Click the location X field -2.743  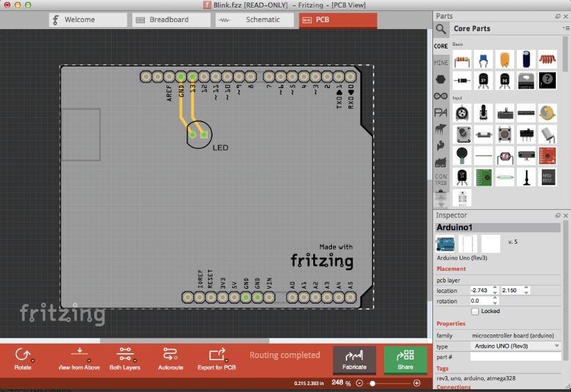coord(481,290)
